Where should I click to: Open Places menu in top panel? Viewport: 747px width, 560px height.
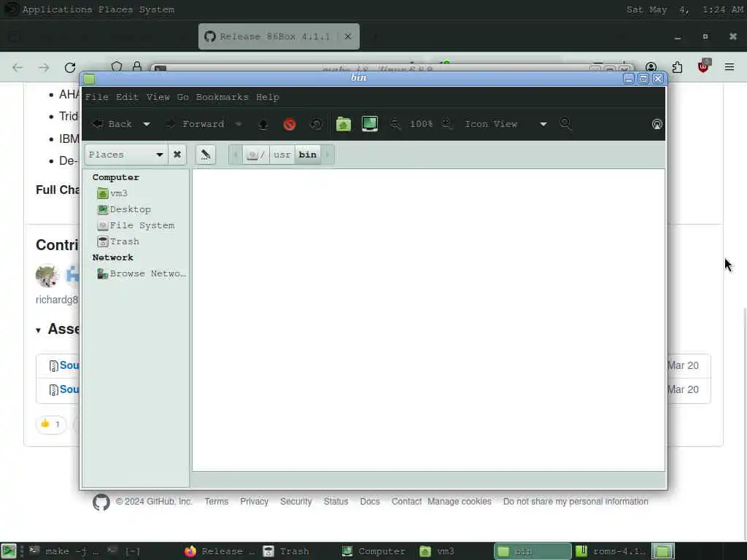(116, 9)
